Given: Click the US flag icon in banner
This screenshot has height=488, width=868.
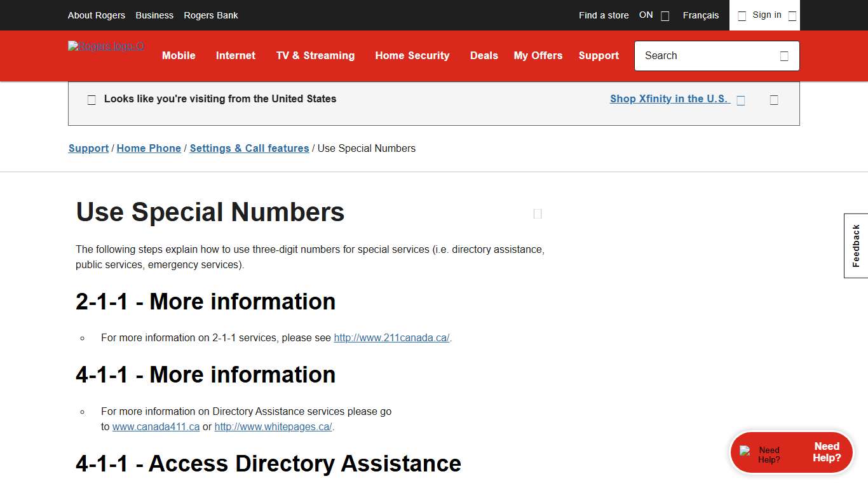Looking at the screenshot, I should click(x=92, y=99).
